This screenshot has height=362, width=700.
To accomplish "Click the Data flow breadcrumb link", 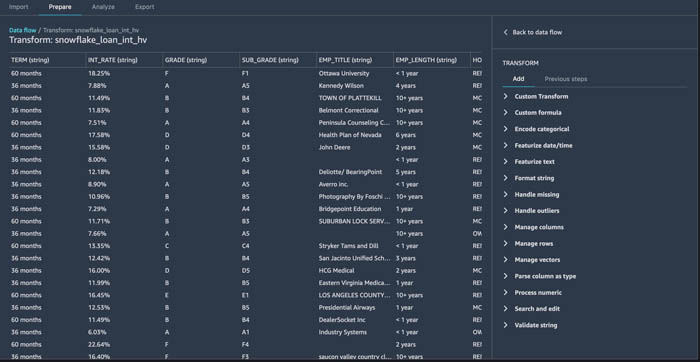I will [x=23, y=30].
